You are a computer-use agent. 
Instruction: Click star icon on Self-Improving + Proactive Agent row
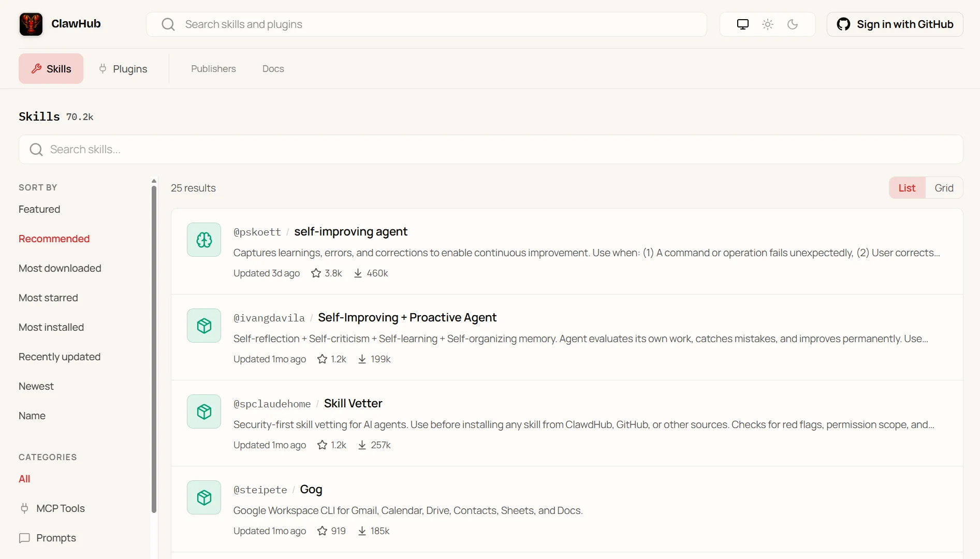tap(322, 359)
